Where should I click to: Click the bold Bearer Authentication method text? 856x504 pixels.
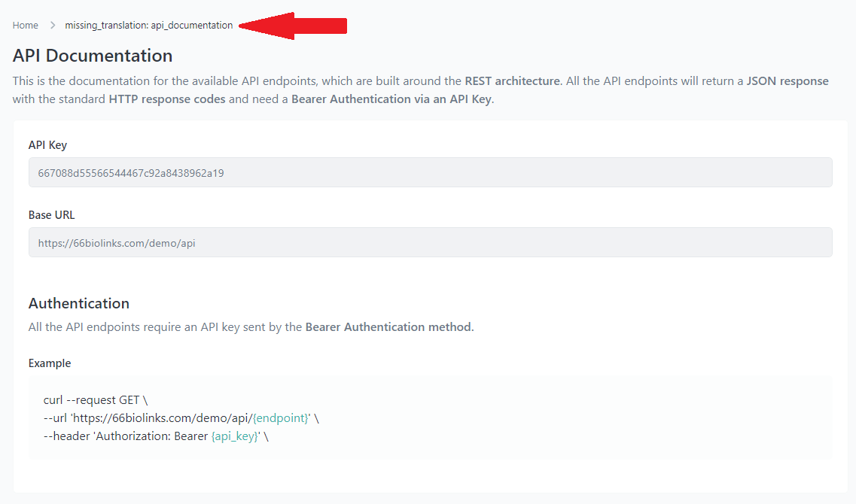(389, 327)
